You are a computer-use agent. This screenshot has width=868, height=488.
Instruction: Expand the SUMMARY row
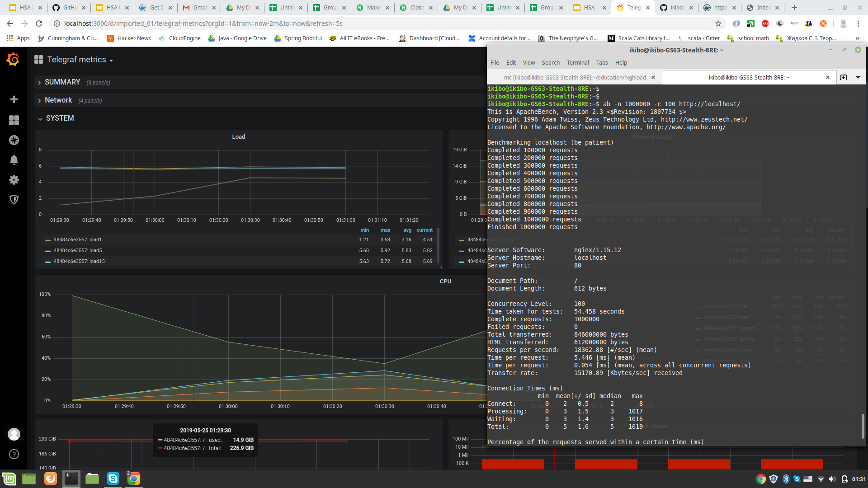62,82
